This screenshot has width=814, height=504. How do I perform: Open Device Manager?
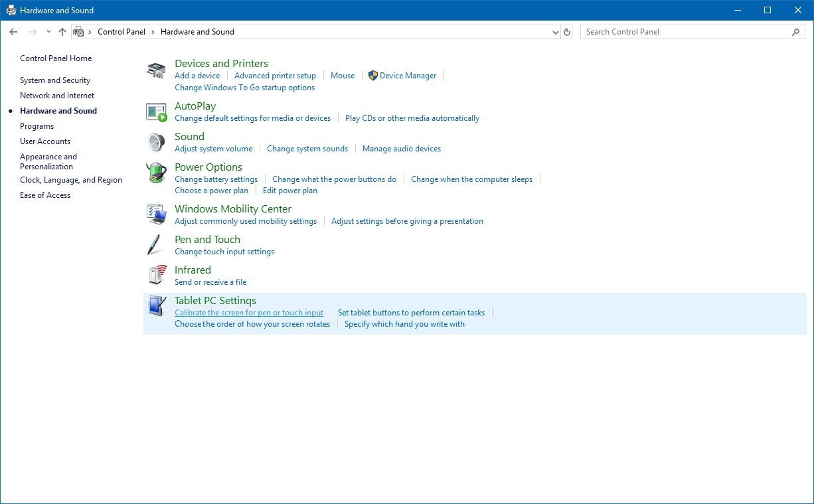408,76
